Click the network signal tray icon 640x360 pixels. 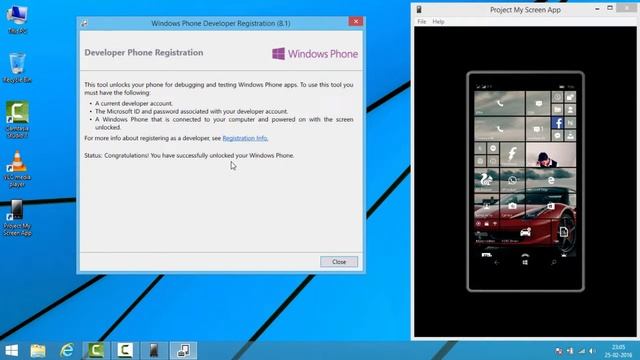pyautogui.click(x=582, y=351)
